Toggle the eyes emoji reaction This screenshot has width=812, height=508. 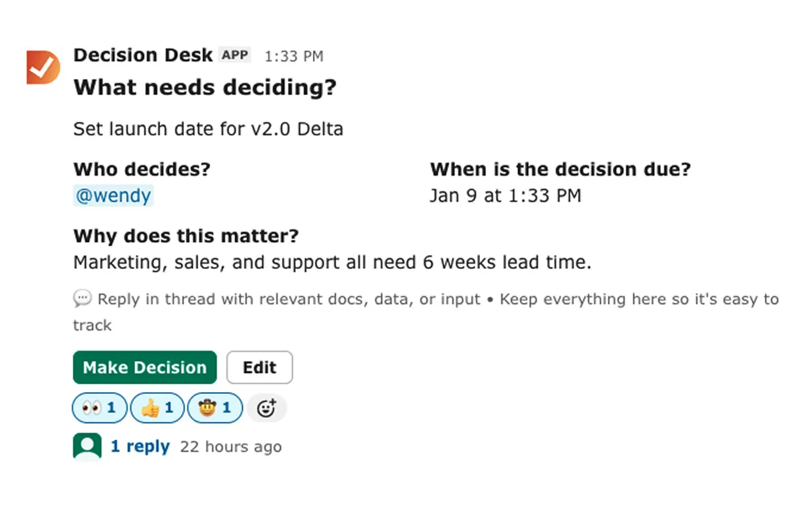(x=99, y=408)
